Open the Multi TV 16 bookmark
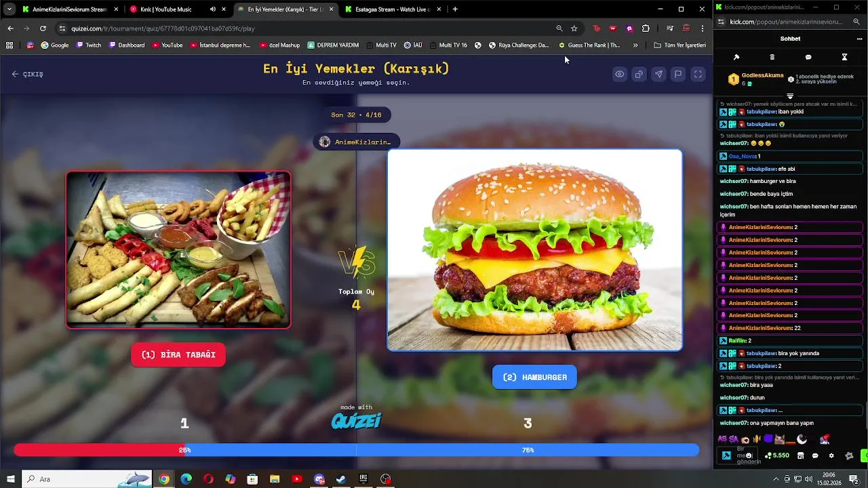The image size is (868, 488). pos(448,45)
